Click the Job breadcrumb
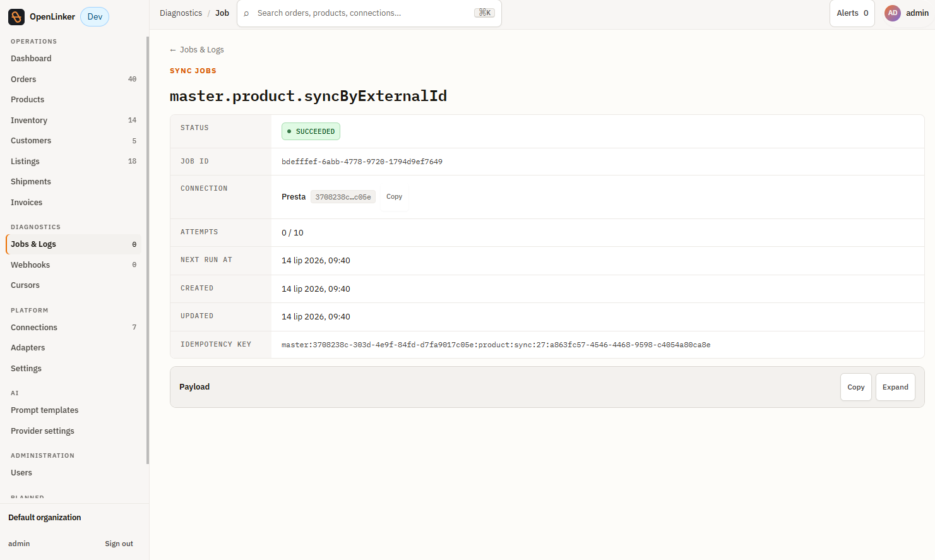This screenshot has height=560, width=935. coord(222,13)
